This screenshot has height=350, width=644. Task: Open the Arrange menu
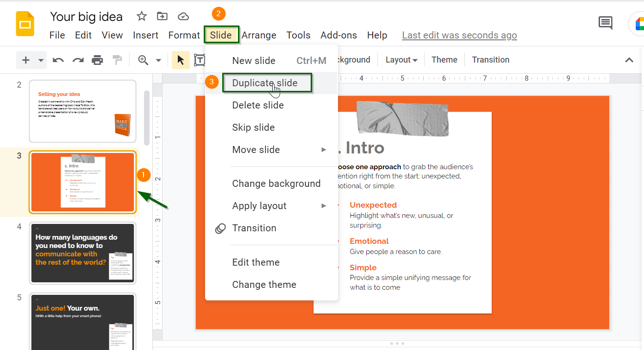pyautogui.click(x=259, y=35)
